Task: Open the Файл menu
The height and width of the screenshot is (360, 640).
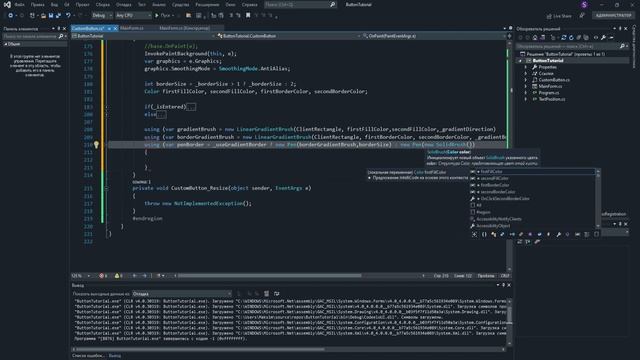Action: (x=19, y=4)
